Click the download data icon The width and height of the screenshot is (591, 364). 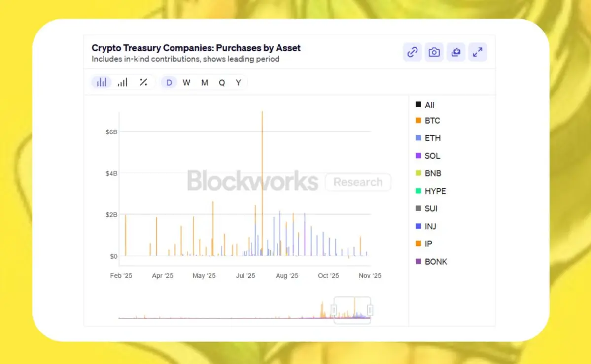click(456, 52)
